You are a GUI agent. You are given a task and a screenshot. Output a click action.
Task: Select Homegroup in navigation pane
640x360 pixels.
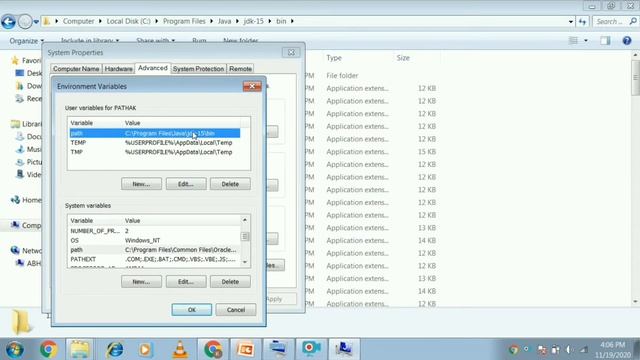click(x=27, y=200)
